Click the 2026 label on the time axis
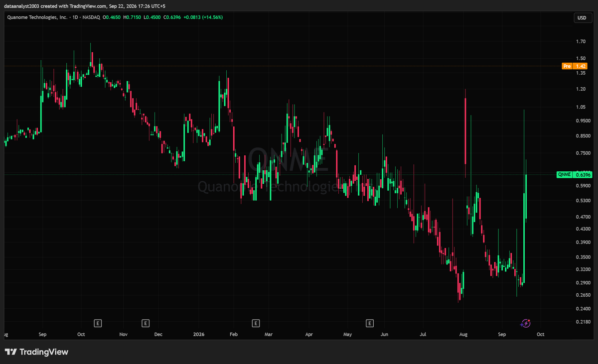 tap(199, 335)
